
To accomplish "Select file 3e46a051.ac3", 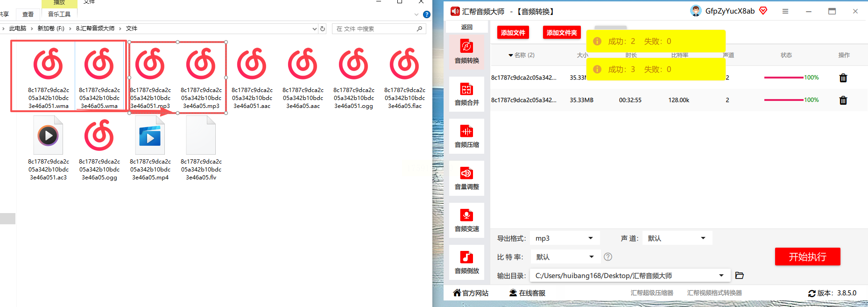I will pos(49,149).
